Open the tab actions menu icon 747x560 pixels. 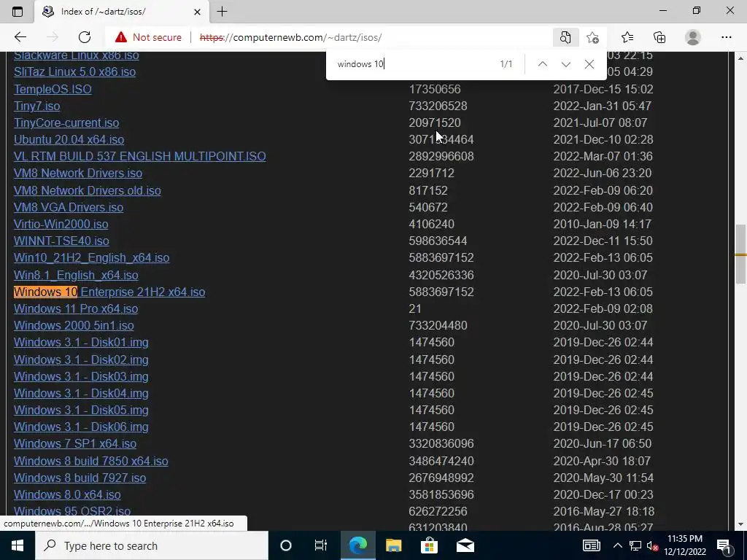(x=18, y=12)
